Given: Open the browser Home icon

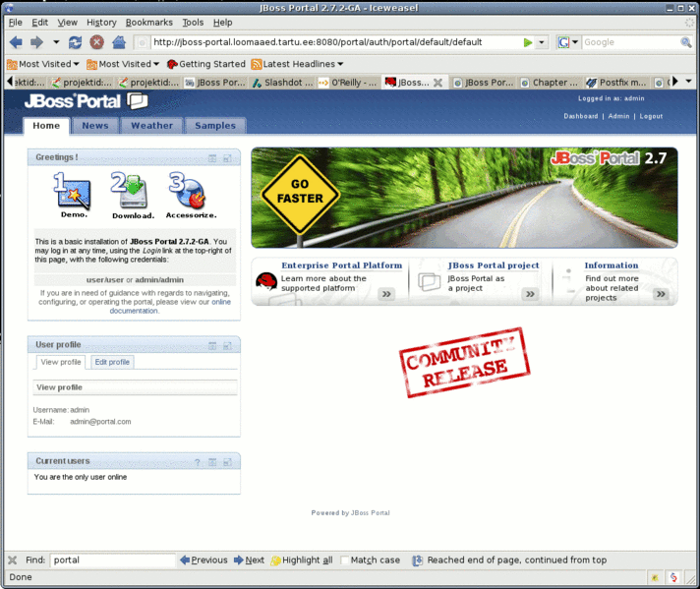Looking at the screenshot, I should pos(119,42).
